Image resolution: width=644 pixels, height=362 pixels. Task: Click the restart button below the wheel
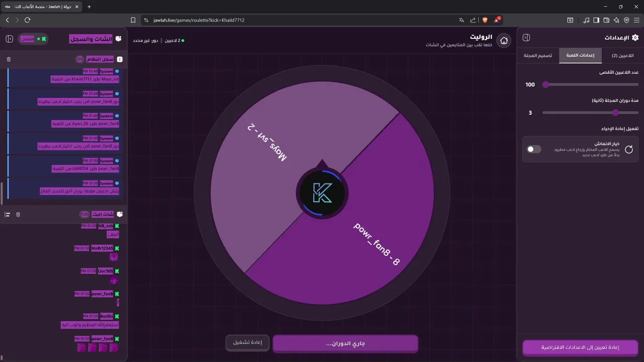point(248,343)
